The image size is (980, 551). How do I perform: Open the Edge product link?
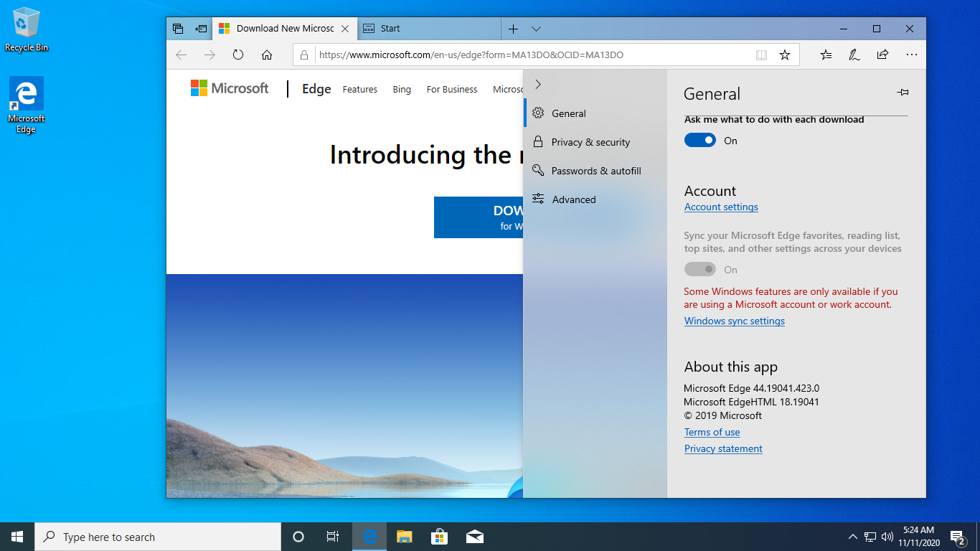click(316, 89)
